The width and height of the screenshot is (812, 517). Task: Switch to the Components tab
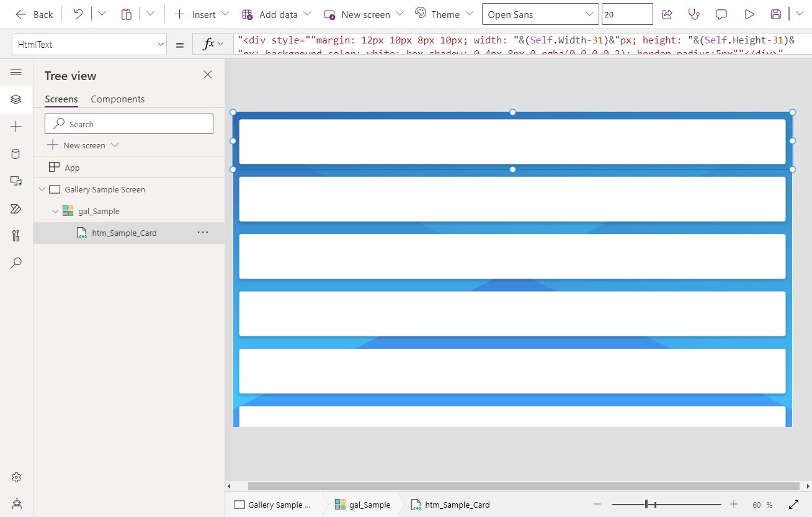coord(117,99)
